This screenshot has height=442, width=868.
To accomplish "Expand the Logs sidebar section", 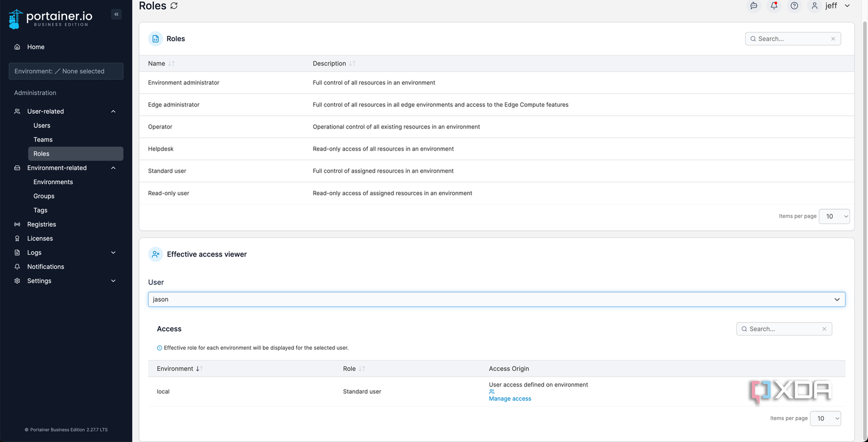I will click(113, 253).
